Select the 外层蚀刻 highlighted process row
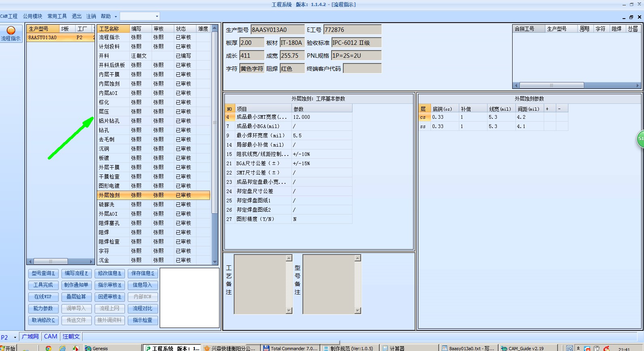Screen dimensions: 644x351 [x=154, y=195]
